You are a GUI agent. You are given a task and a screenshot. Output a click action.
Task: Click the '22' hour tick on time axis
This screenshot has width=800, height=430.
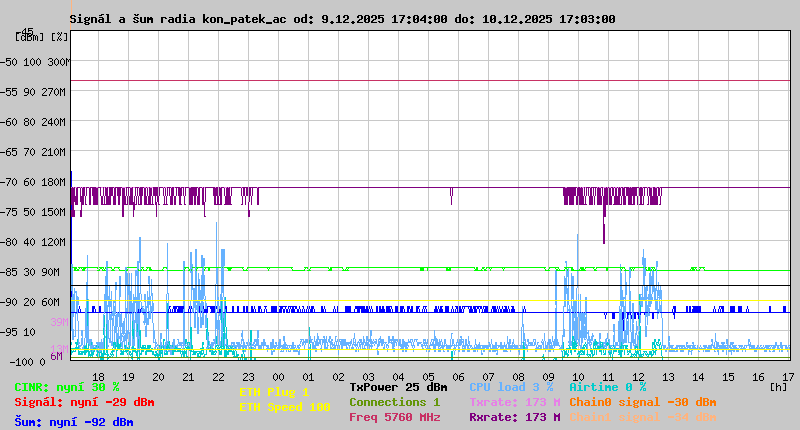tap(218, 377)
